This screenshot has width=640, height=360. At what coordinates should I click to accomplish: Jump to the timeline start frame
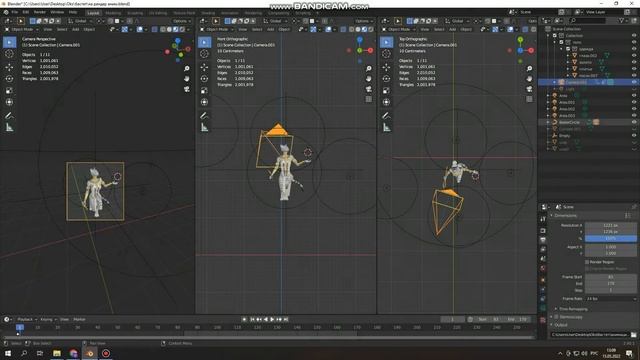click(x=252, y=319)
